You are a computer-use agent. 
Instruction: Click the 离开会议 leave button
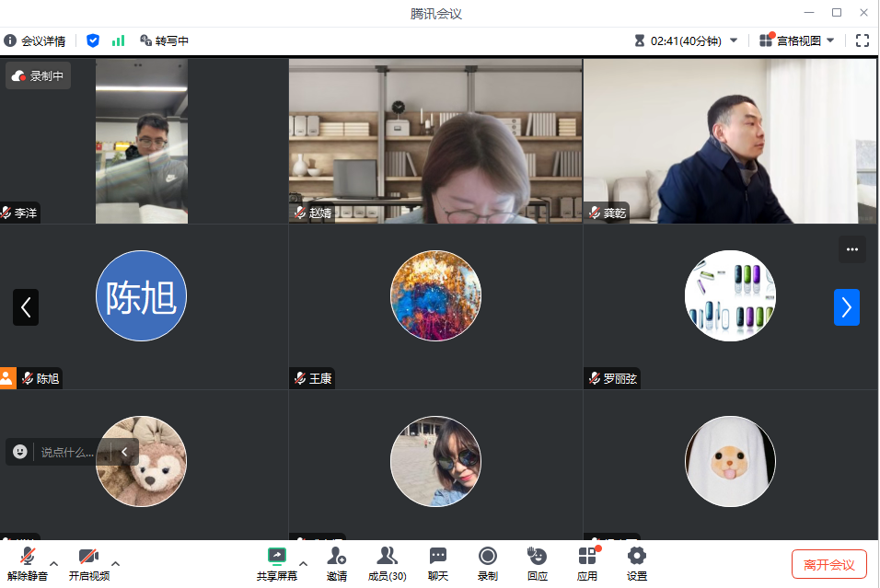(x=828, y=564)
